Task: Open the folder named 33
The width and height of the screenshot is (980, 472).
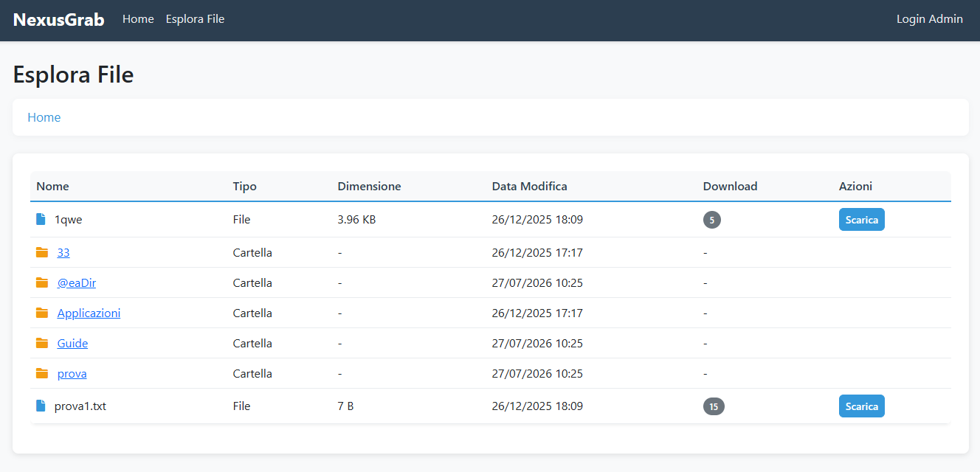Action: click(x=63, y=252)
